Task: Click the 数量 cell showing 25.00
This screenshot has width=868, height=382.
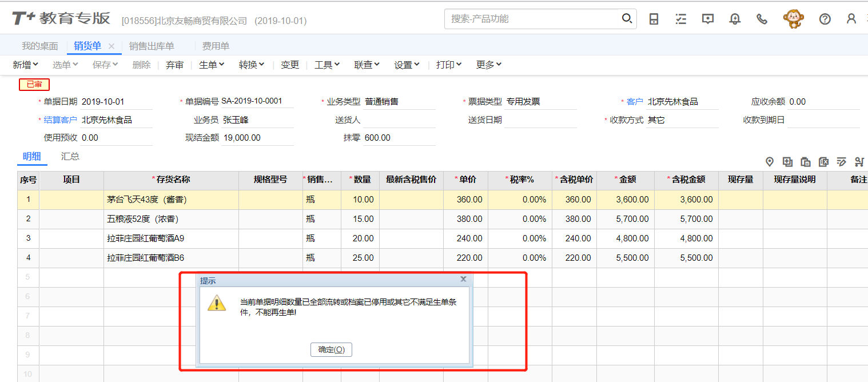Action: point(360,258)
